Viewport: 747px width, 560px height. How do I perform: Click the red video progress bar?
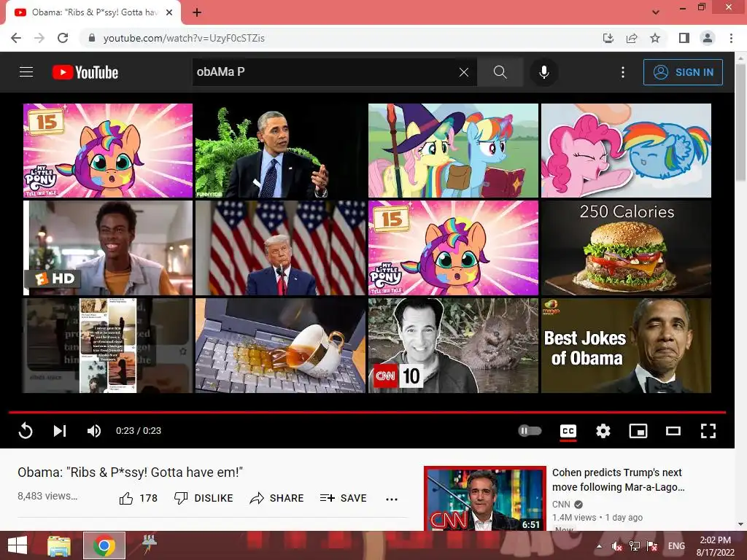(367, 413)
